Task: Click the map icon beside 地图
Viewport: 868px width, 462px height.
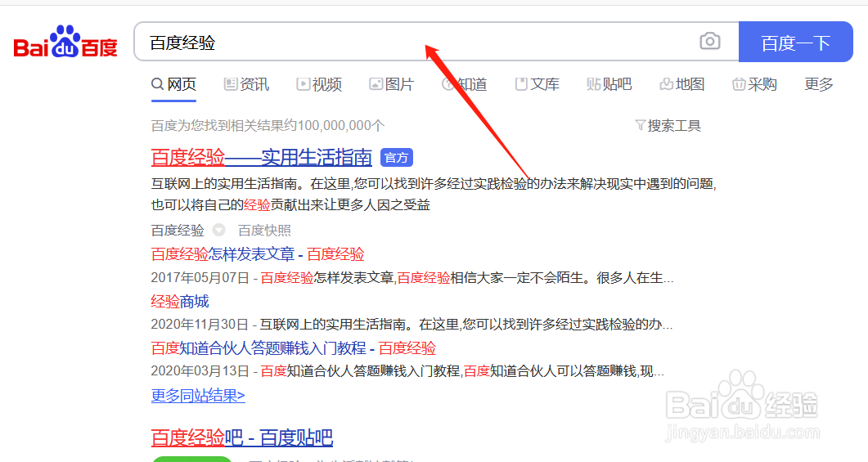Action: click(666, 84)
